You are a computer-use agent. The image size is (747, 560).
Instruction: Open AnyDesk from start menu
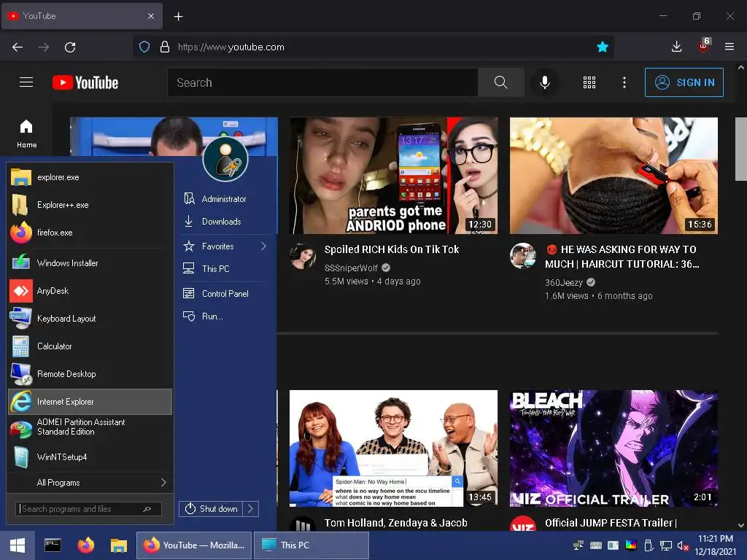pyautogui.click(x=90, y=290)
